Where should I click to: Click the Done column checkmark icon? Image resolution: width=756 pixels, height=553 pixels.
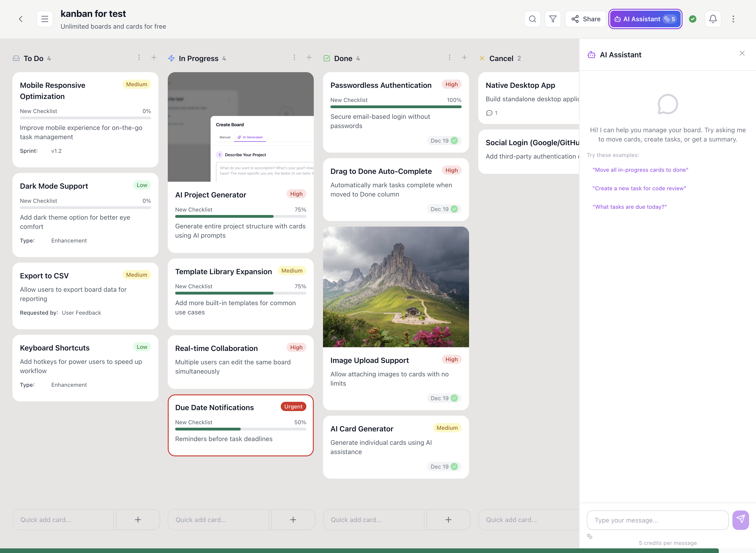pyautogui.click(x=326, y=58)
